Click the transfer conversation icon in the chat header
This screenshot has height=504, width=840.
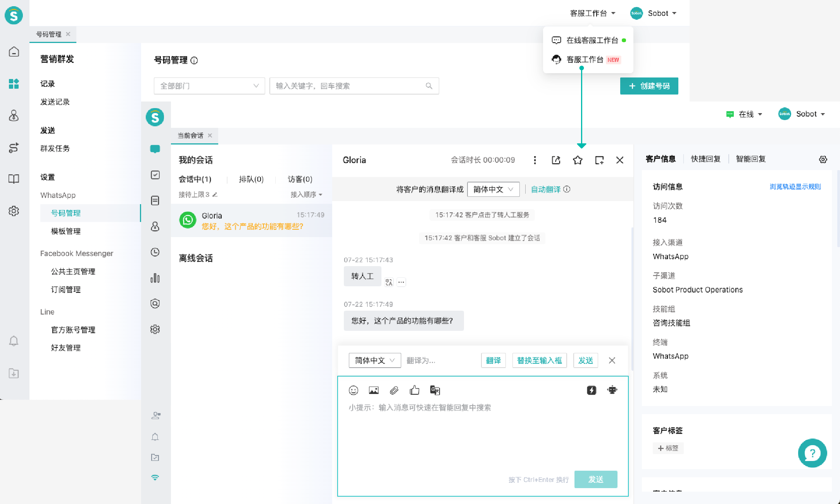[556, 160]
